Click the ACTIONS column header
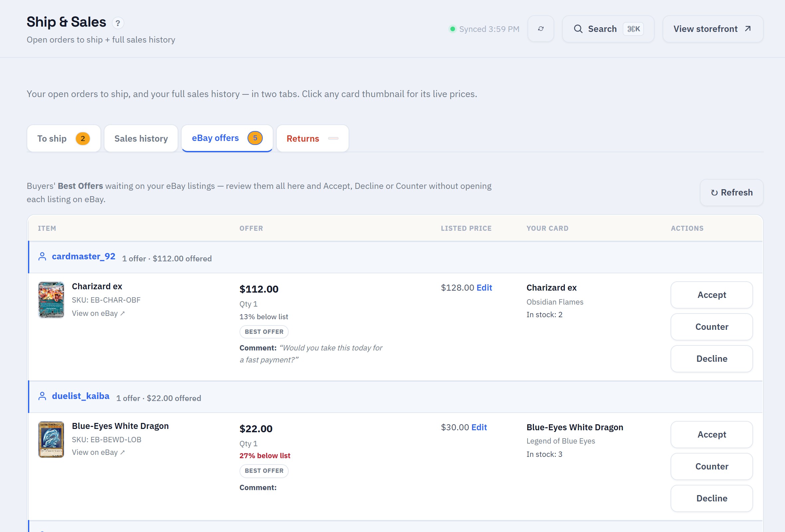 click(x=687, y=228)
